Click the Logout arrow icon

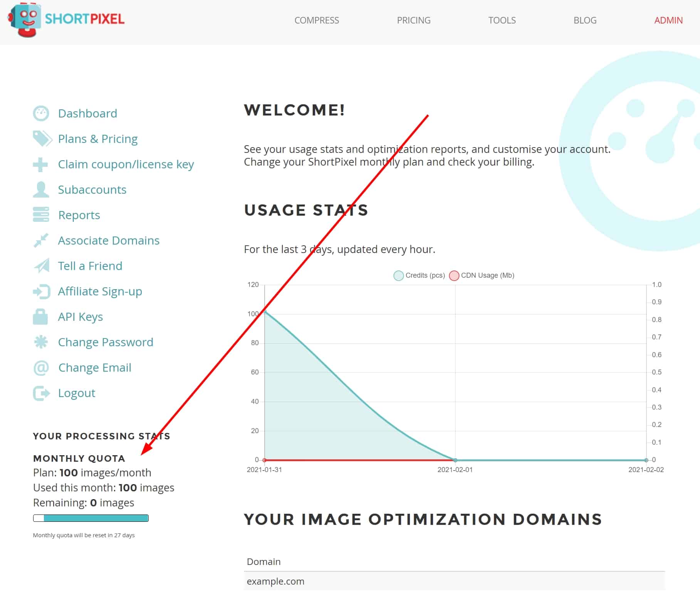41,393
